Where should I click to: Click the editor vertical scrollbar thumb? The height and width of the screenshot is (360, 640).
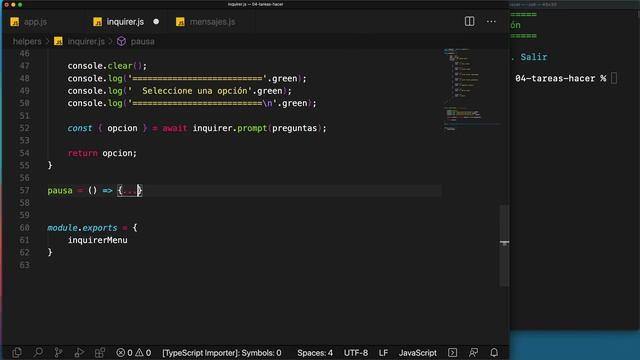[504, 246]
